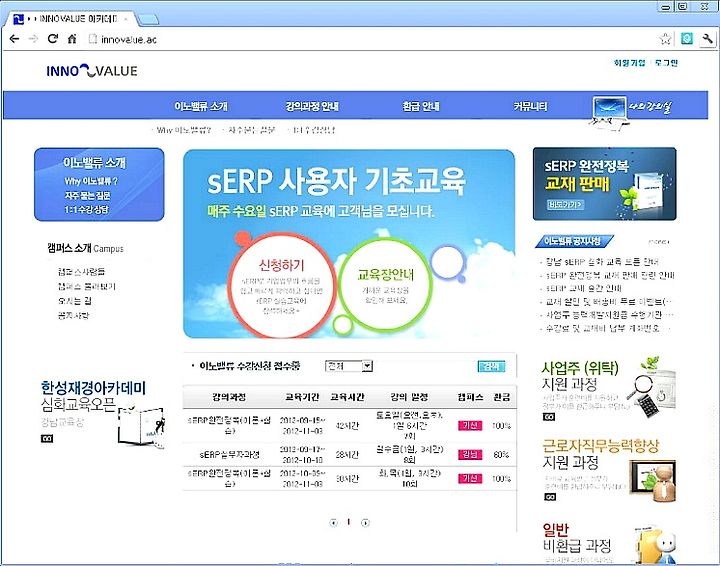This screenshot has height=566, width=720.
Task: Click the 로그인 link at top right
Action: click(667, 63)
